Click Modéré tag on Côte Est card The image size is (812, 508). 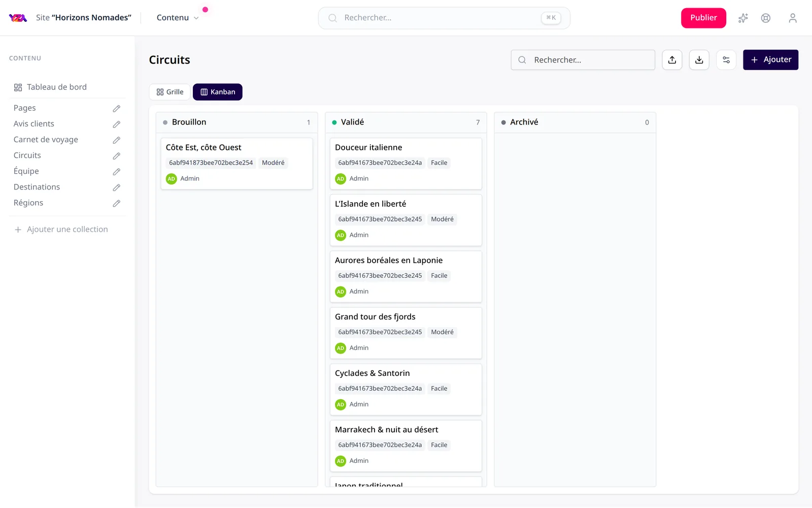(x=273, y=163)
